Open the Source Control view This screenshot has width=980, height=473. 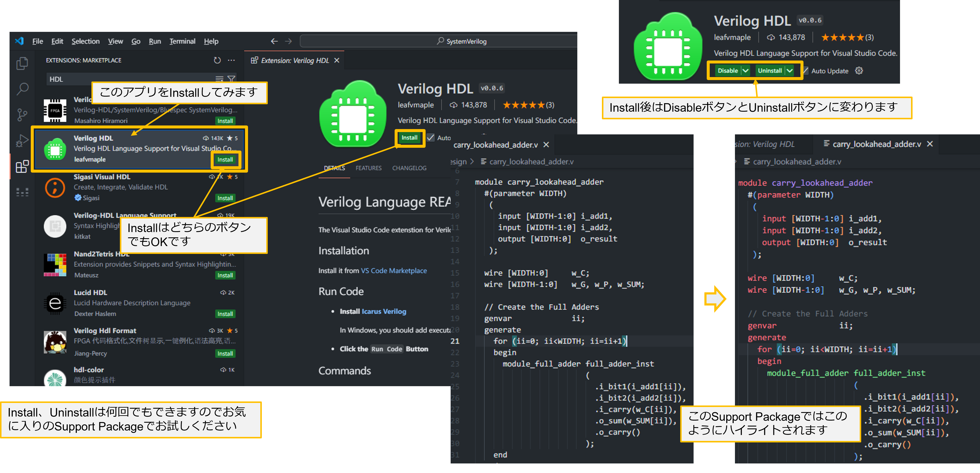pyautogui.click(x=22, y=115)
